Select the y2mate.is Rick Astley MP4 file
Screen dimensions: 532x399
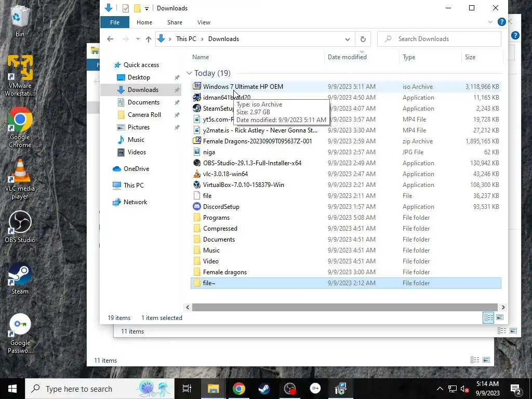tap(345, 130)
